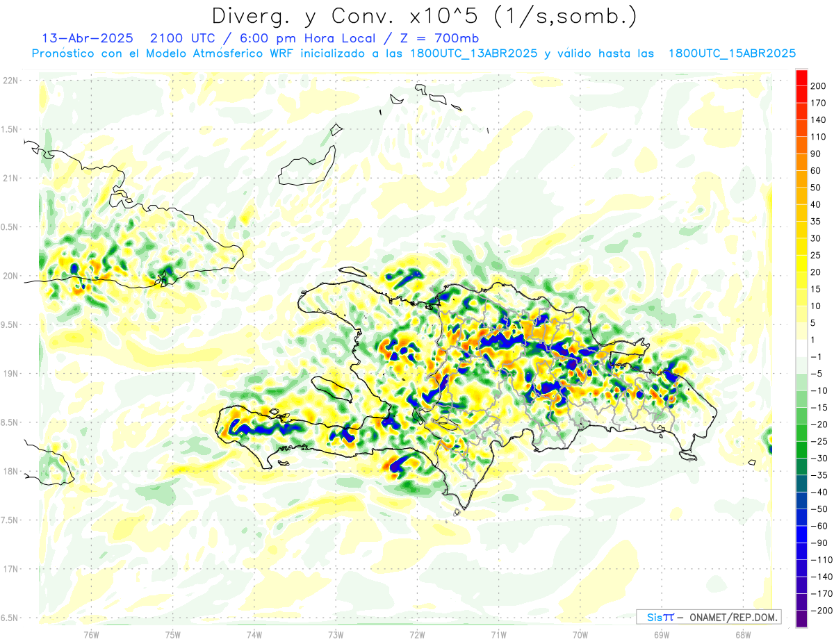Click the '19N' latitude label
This screenshot has width=834, height=644.
(10, 374)
